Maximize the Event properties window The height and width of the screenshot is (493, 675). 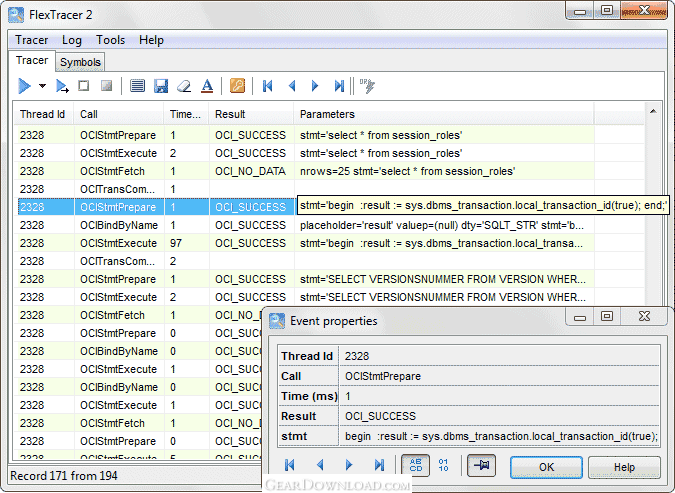point(607,316)
